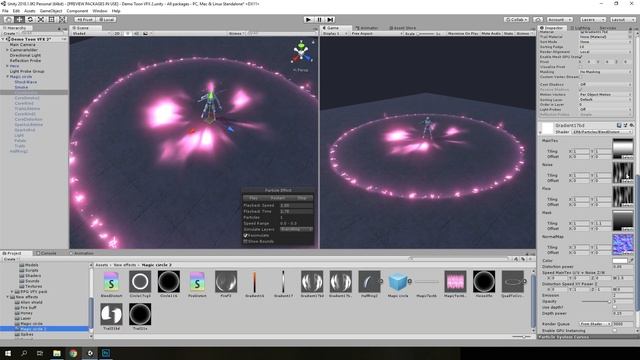Click the Pause button
This screenshot has height=360, width=640.
pos(320,19)
